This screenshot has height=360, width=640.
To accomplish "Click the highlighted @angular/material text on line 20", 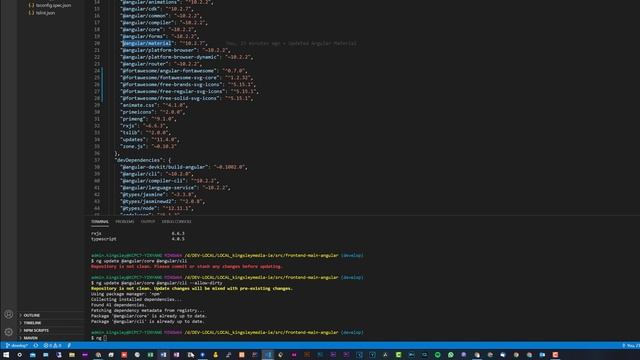I will (x=146, y=43).
